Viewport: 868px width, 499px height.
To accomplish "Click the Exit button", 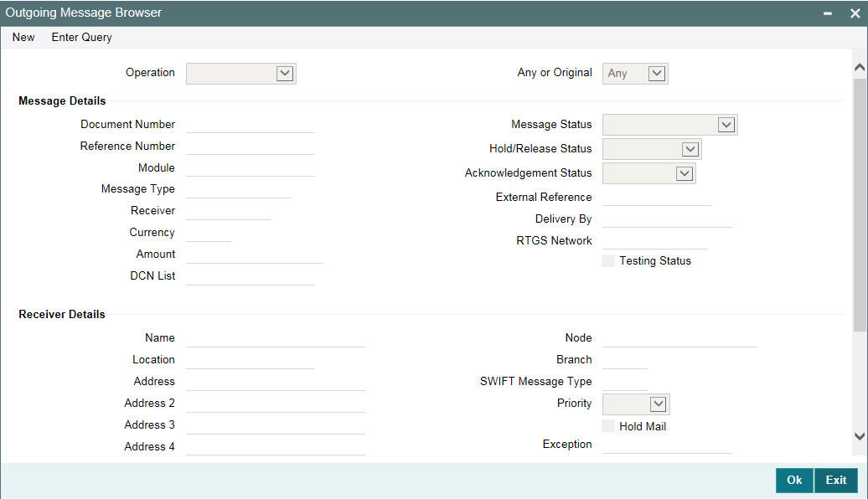I will 836,480.
